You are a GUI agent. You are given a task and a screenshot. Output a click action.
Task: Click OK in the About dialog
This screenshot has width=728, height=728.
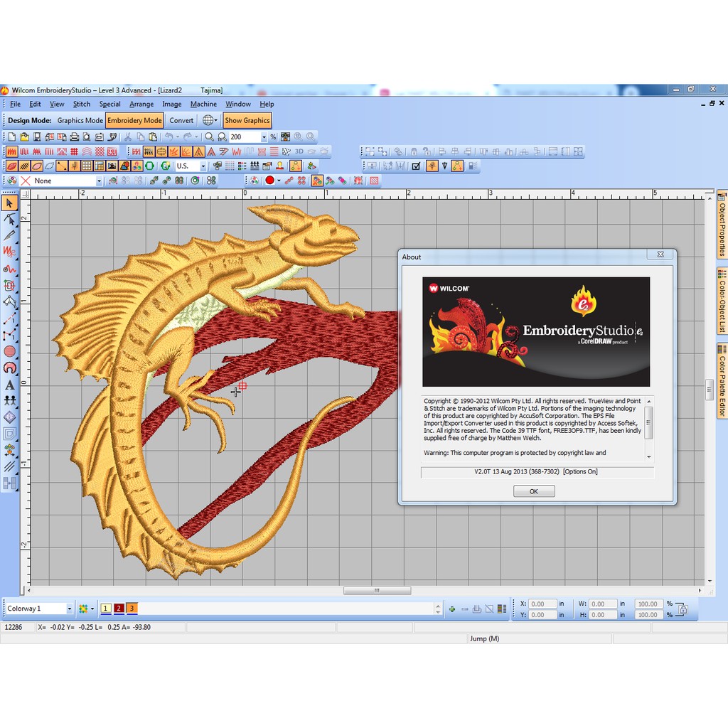(x=534, y=491)
